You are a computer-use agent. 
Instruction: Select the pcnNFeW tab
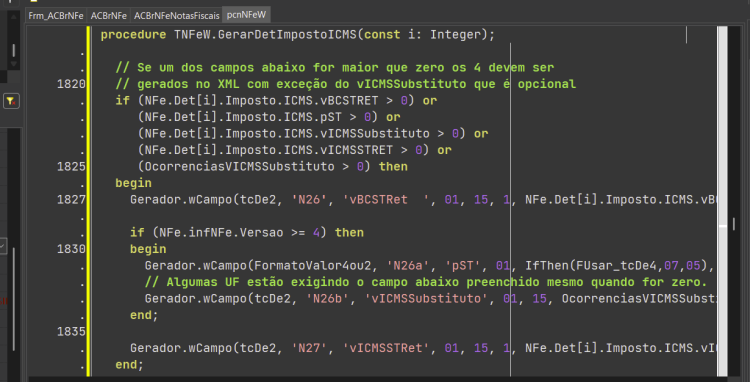pos(246,15)
